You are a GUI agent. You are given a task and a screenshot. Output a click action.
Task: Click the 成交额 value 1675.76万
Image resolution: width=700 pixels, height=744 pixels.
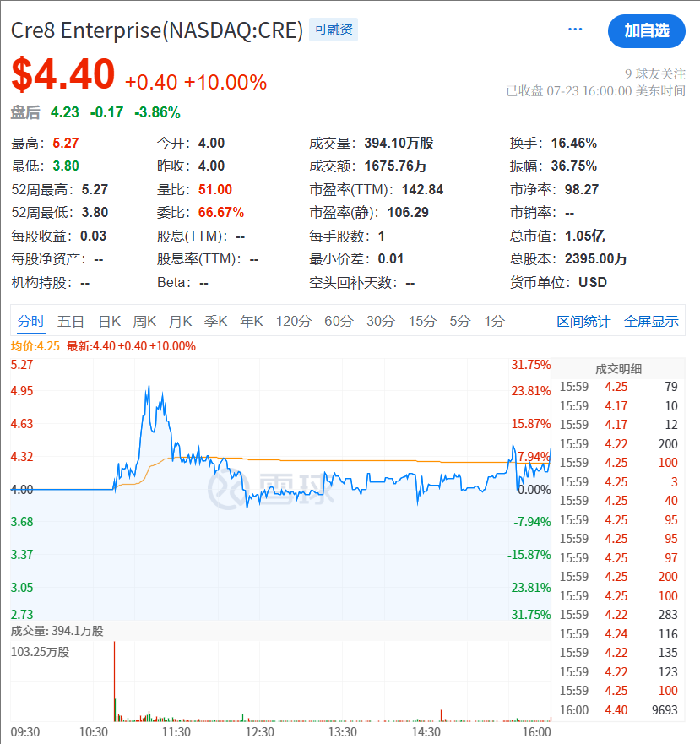(395, 166)
